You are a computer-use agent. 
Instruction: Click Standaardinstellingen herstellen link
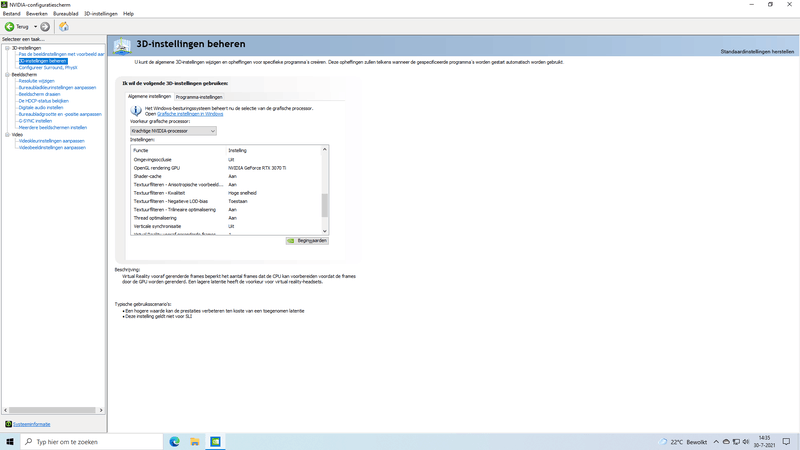pos(757,52)
